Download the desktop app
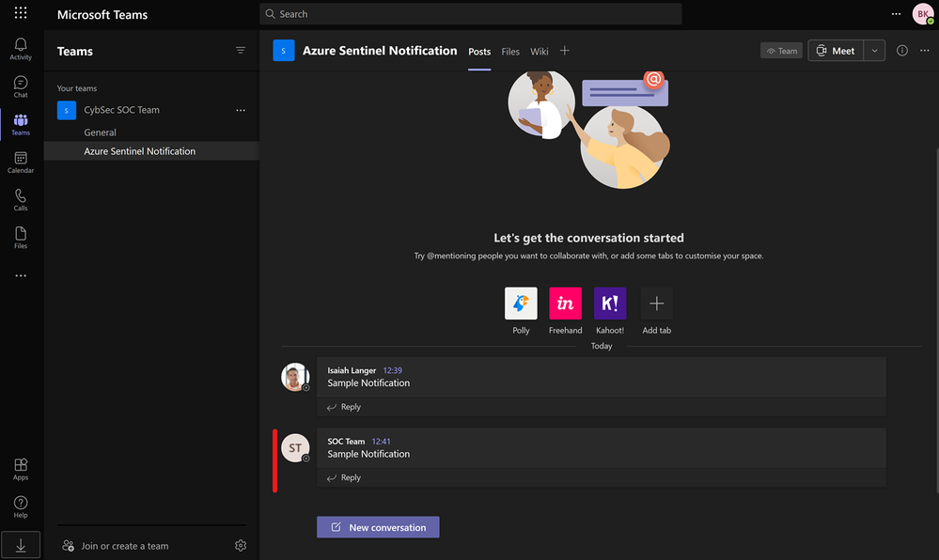Image resolution: width=939 pixels, height=560 pixels. (x=21, y=545)
